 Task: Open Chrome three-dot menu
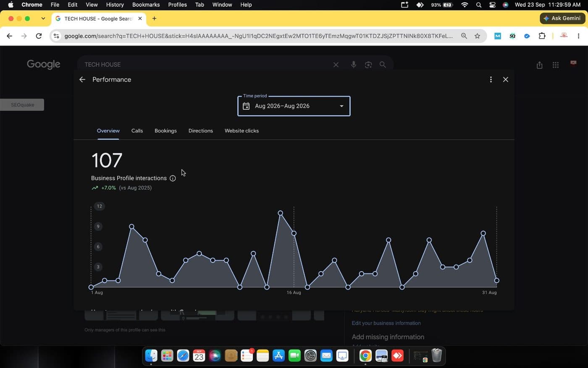tap(578, 36)
